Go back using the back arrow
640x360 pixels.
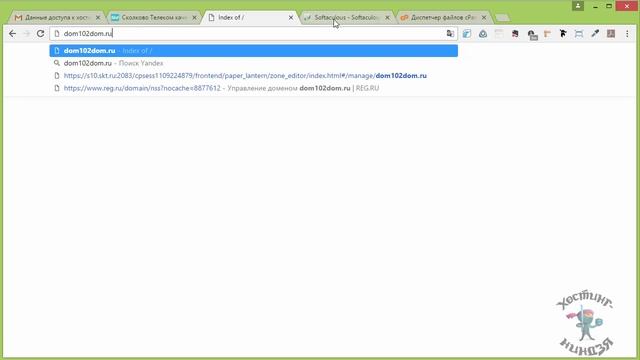tap(13, 33)
